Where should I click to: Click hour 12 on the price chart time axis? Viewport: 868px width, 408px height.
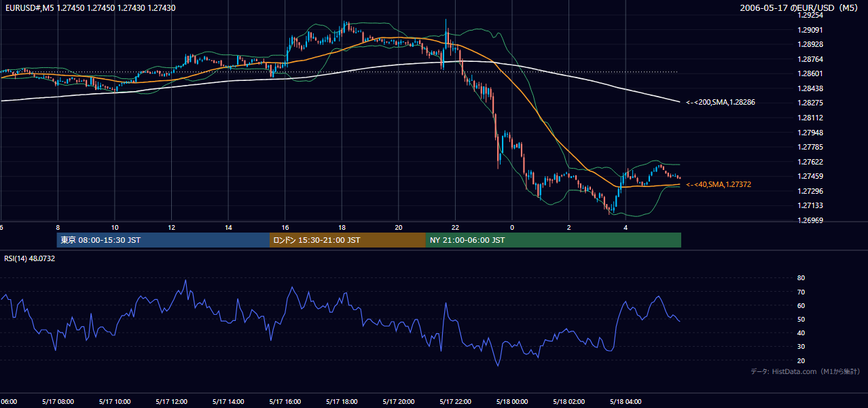(172, 227)
